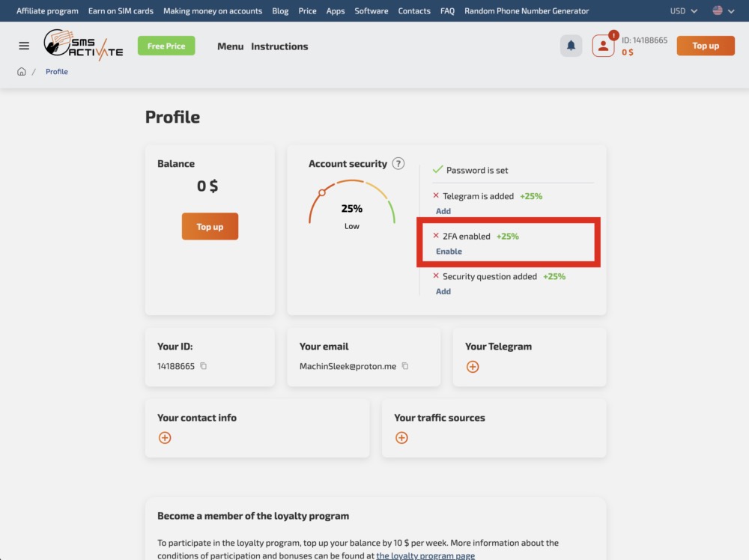This screenshot has height=560, width=749.
Task: Open Random Phone Number Generator
Action: [x=527, y=10]
